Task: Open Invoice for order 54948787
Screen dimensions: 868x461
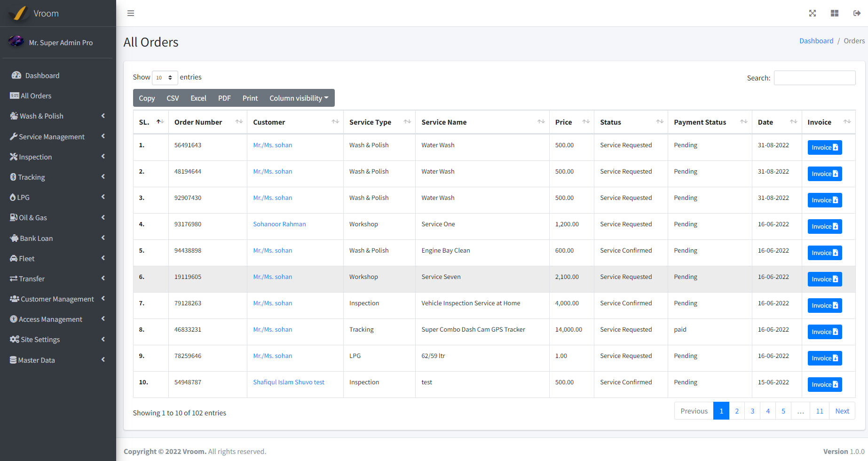Action: (825, 384)
